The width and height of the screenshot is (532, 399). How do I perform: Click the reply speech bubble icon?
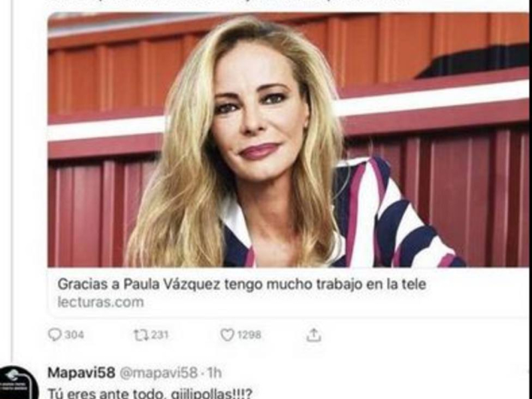55,335
